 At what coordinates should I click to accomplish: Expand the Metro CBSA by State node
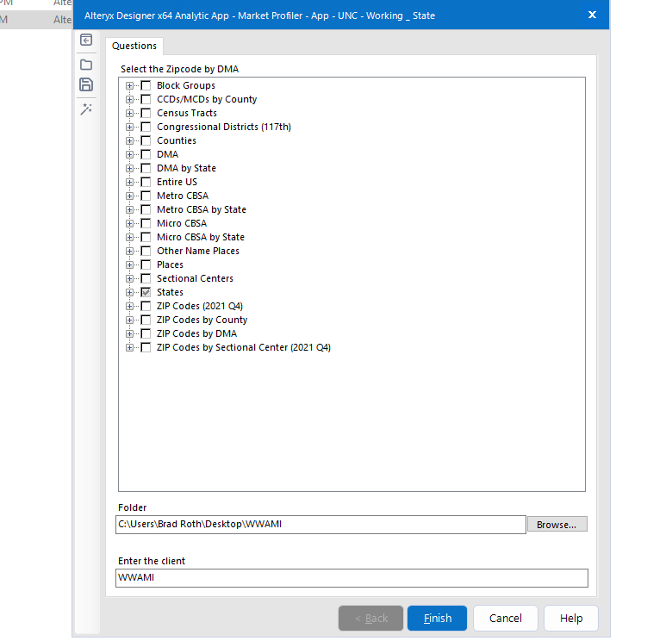(129, 209)
